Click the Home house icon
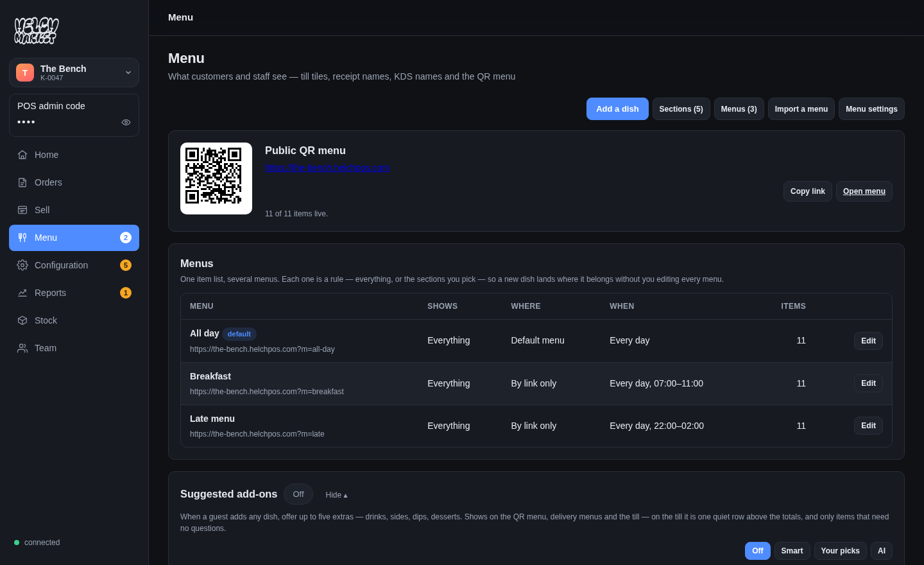924x565 pixels. click(22, 155)
